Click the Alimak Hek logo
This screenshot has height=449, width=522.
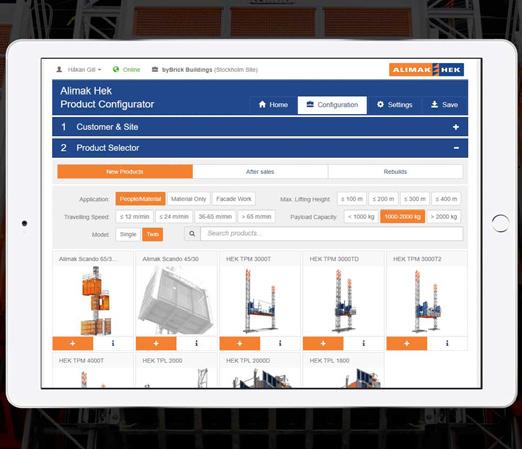[x=426, y=70]
